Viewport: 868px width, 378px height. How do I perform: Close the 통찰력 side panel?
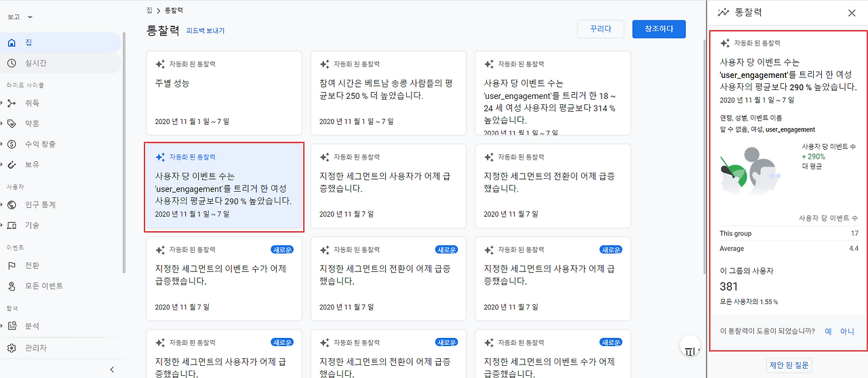coord(852,12)
